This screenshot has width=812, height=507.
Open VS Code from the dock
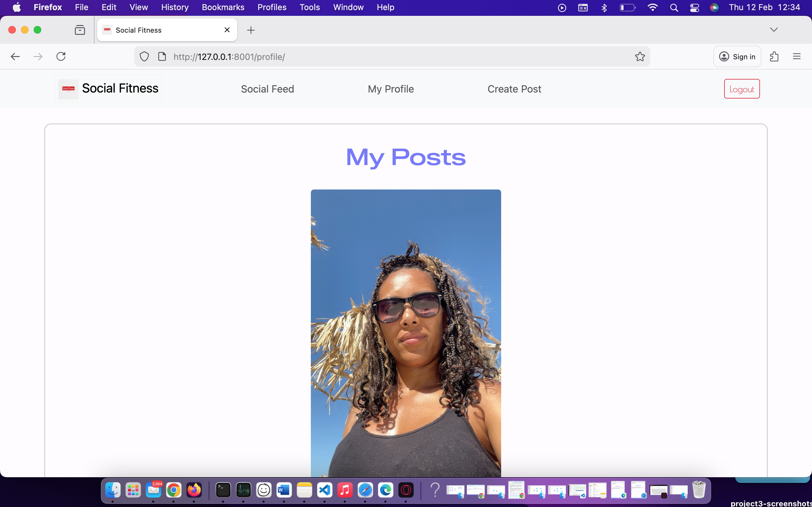pyautogui.click(x=324, y=490)
